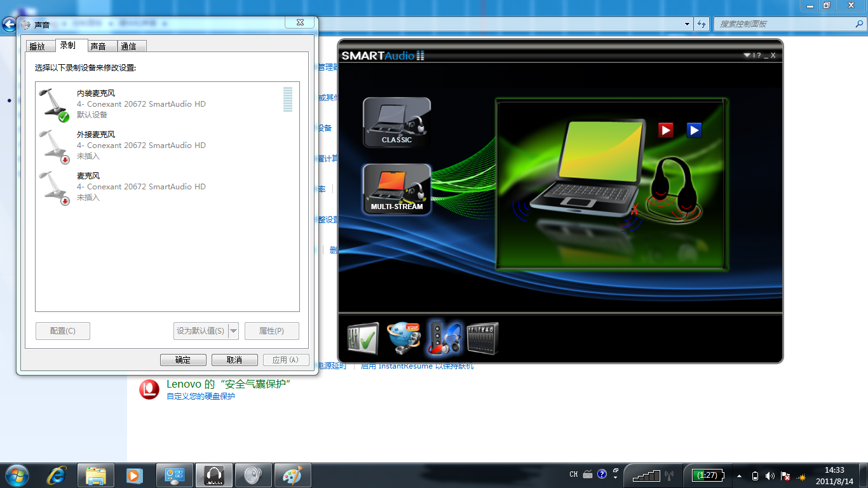The image size is (868, 488).
Task: Open the VoIP globe settings icon
Action: pos(403,338)
